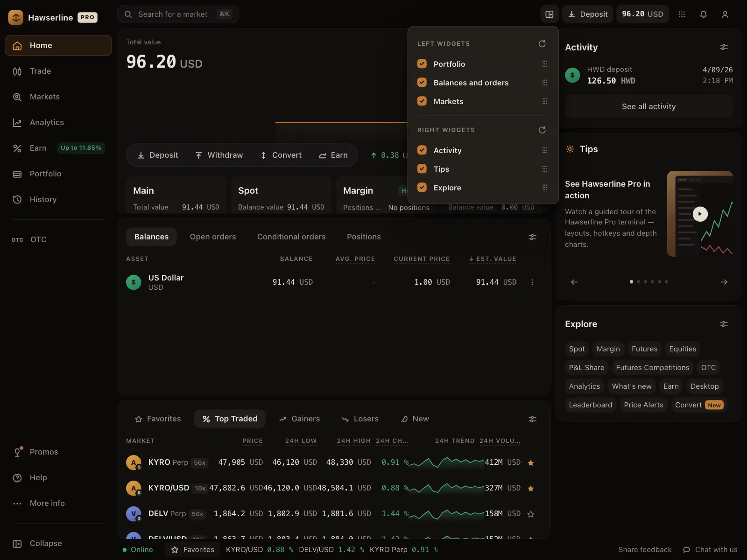Switch to Positions tab
747x560 pixels.
[364, 237]
